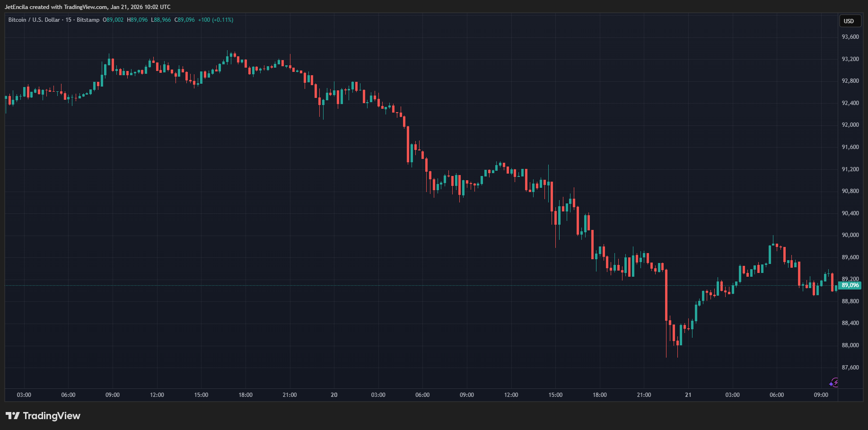Click the H89,096 high price value
This screenshot has width=868, height=430.
coord(137,20)
